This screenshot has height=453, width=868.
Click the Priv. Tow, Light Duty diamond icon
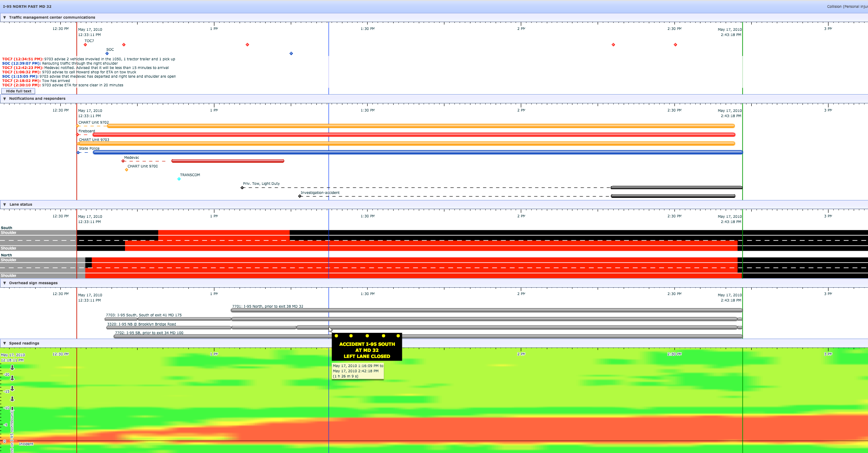tap(243, 188)
